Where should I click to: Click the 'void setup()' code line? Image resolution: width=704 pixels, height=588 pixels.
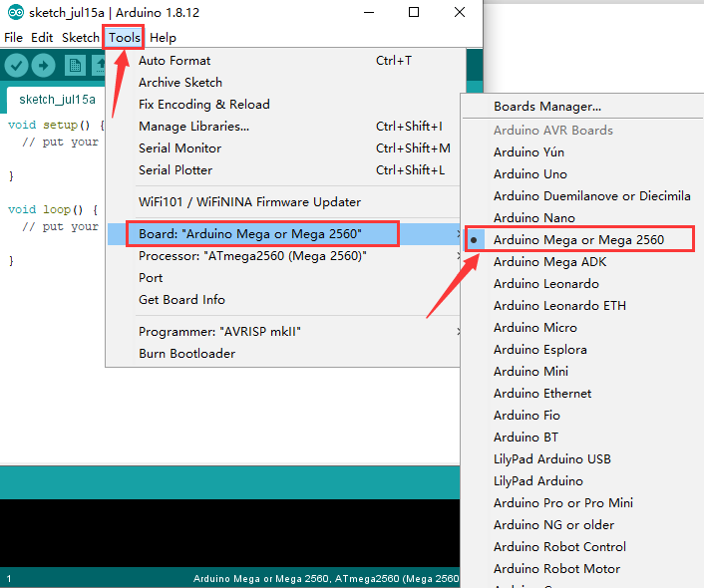[x=56, y=125]
